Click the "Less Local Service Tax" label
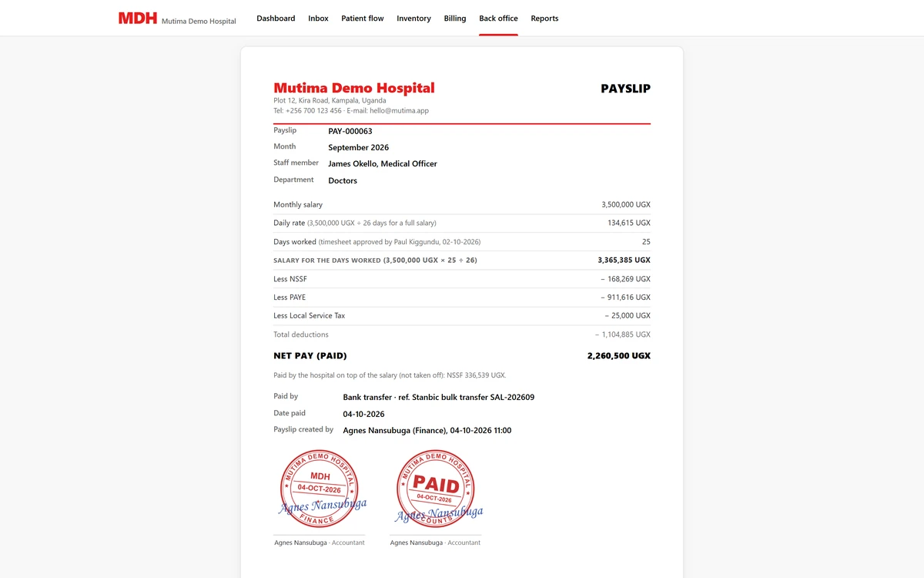This screenshot has height=578, width=924. pos(310,316)
